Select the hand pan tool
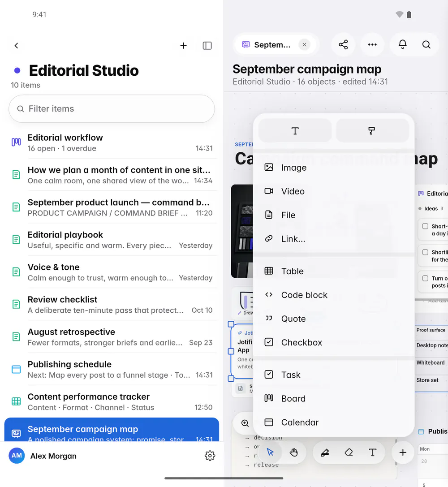 pos(294,453)
